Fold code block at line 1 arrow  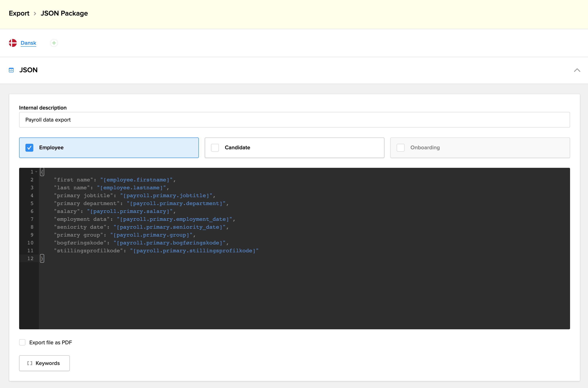(x=36, y=172)
